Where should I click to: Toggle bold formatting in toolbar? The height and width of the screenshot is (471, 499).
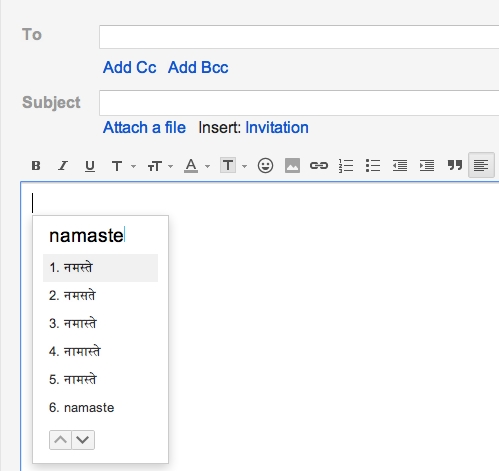pos(36,165)
